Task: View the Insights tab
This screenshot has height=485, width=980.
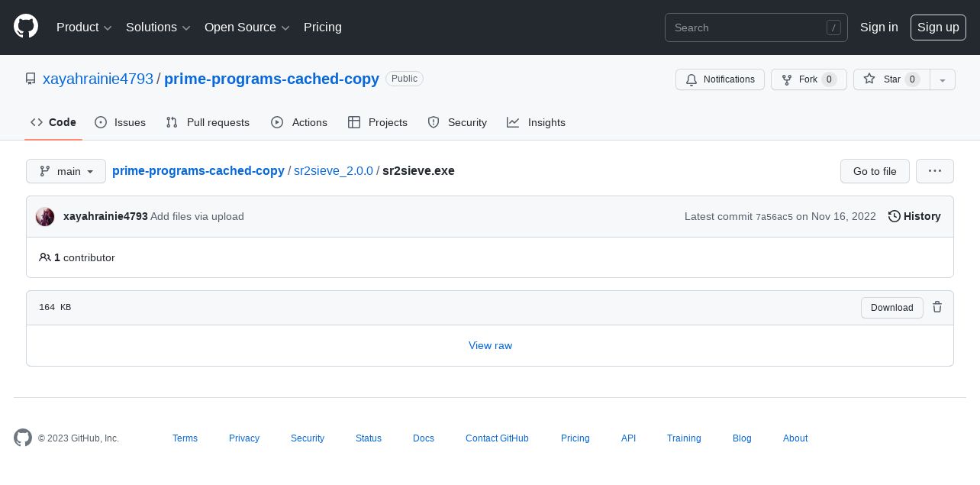Action: coord(537,122)
